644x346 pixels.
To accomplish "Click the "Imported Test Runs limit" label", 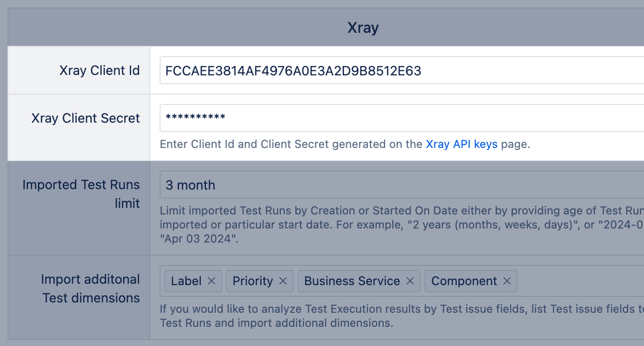I will coord(81,194).
